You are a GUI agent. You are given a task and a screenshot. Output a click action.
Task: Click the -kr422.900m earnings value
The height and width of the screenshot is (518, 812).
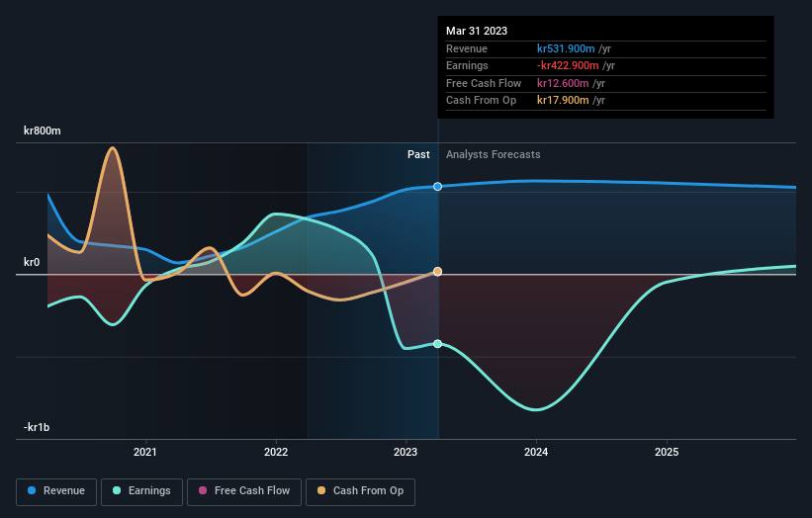pyautogui.click(x=568, y=65)
